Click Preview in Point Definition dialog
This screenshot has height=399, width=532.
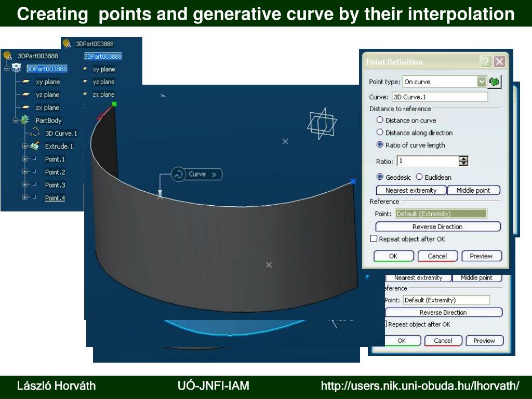[x=482, y=256]
